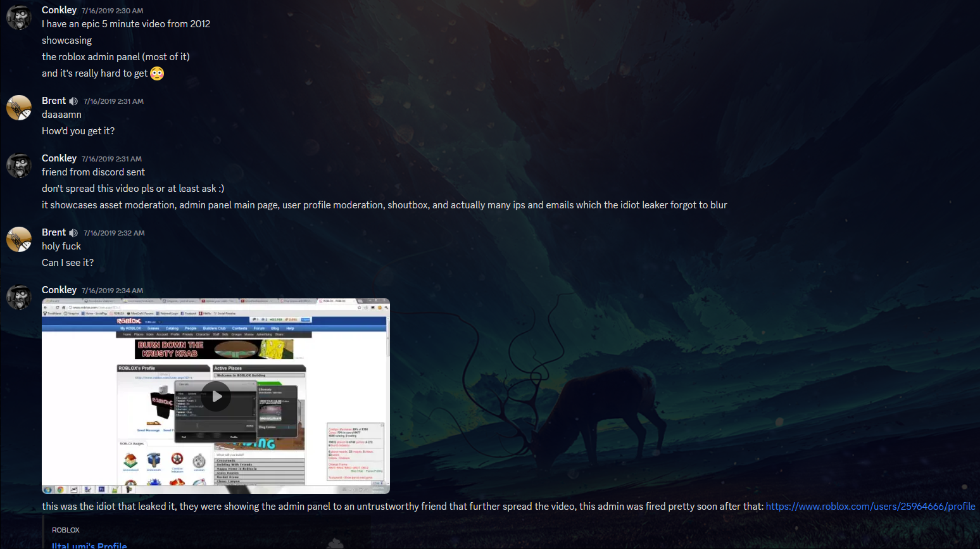Click Brent's username on the 2:31 AM message
Screen dimensions: 980x549
[54, 101]
